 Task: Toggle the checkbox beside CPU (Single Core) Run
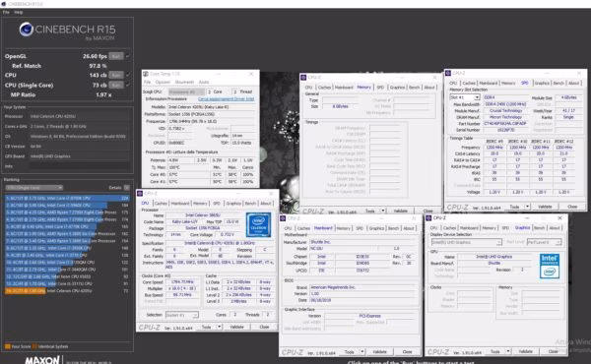[x=127, y=85]
